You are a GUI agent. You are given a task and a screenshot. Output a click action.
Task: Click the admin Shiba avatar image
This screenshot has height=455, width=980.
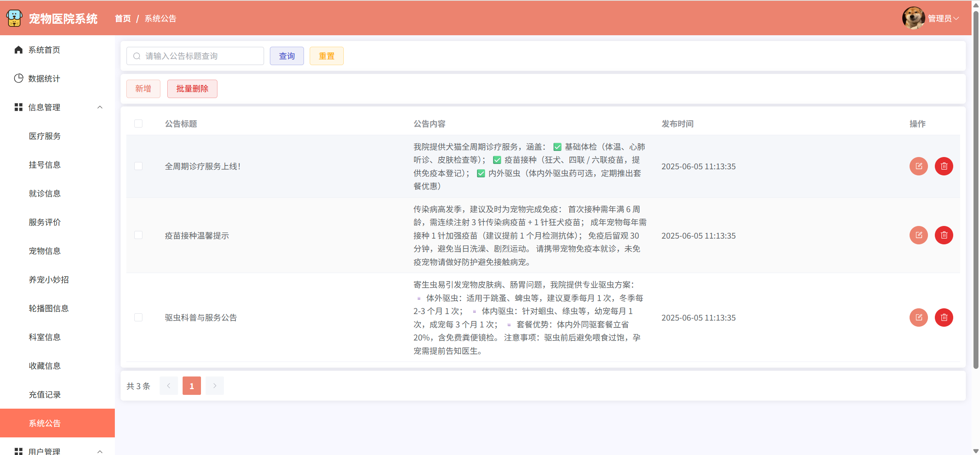click(913, 18)
